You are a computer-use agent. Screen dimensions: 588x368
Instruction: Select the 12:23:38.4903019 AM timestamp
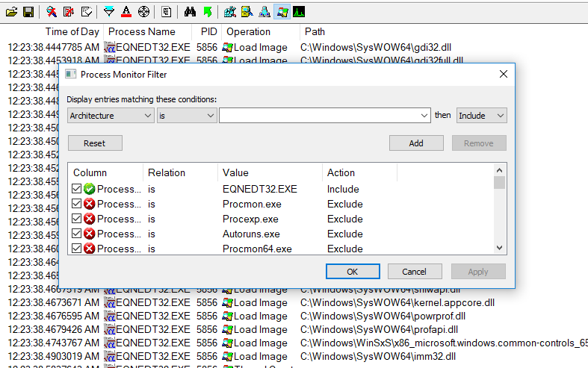click(x=53, y=356)
